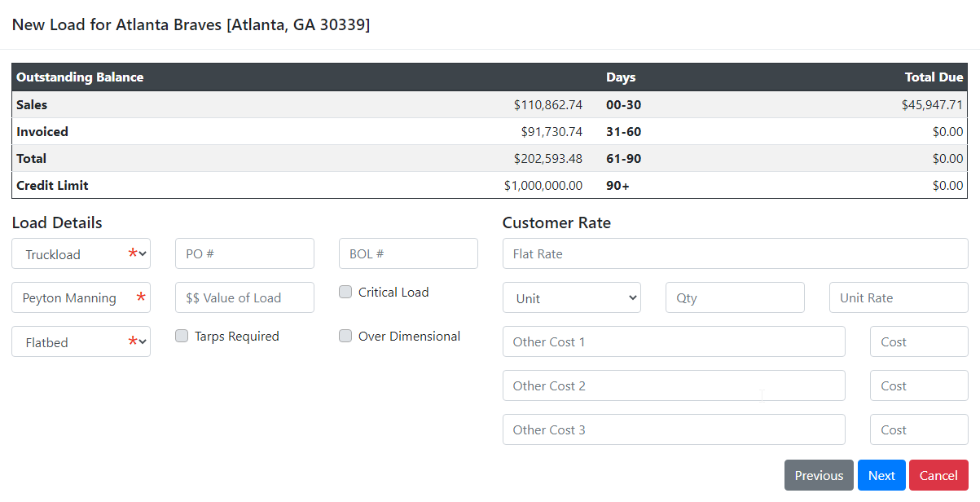Click the Other Cost 1 field

click(x=674, y=341)
